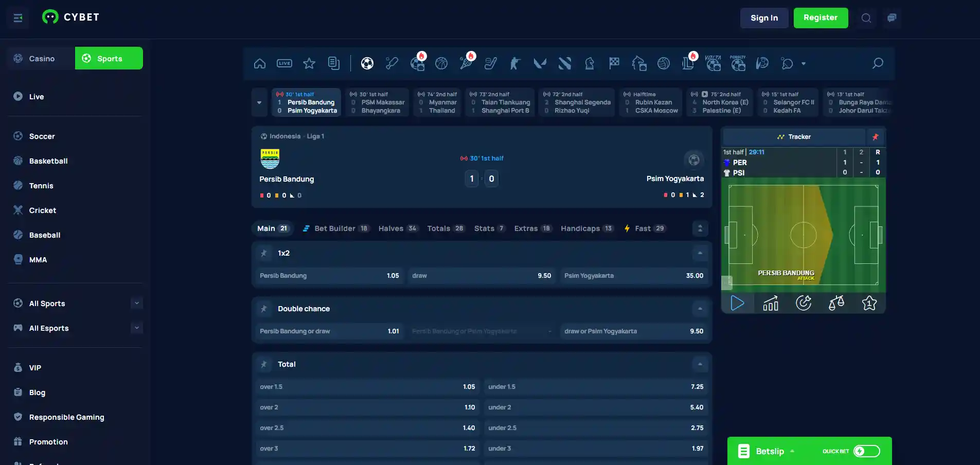The height and width of the screenshot is (465, 980).
Task: Select Persib Bandung odds 1.05 in 1x2
Action: click(x=329, y=276)
